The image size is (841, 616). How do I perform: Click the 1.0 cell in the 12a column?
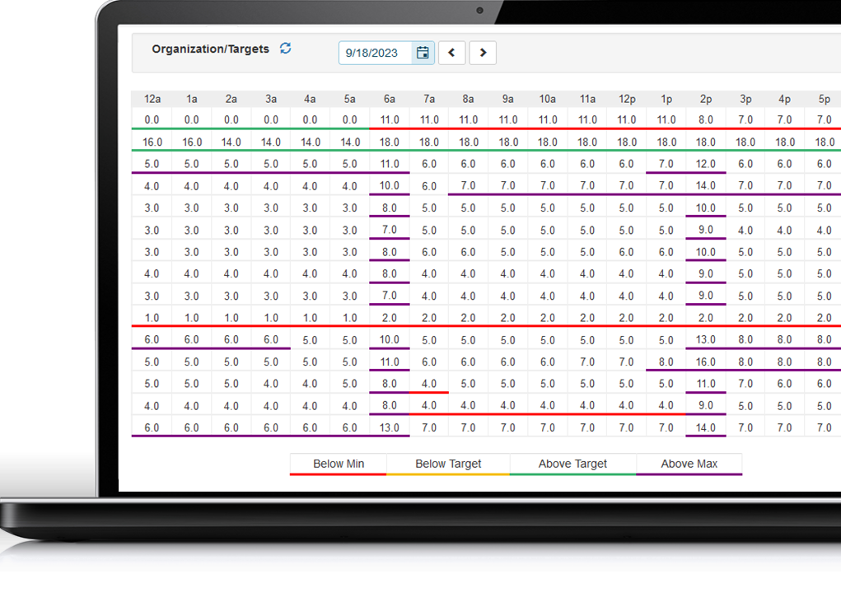[152, 317]
